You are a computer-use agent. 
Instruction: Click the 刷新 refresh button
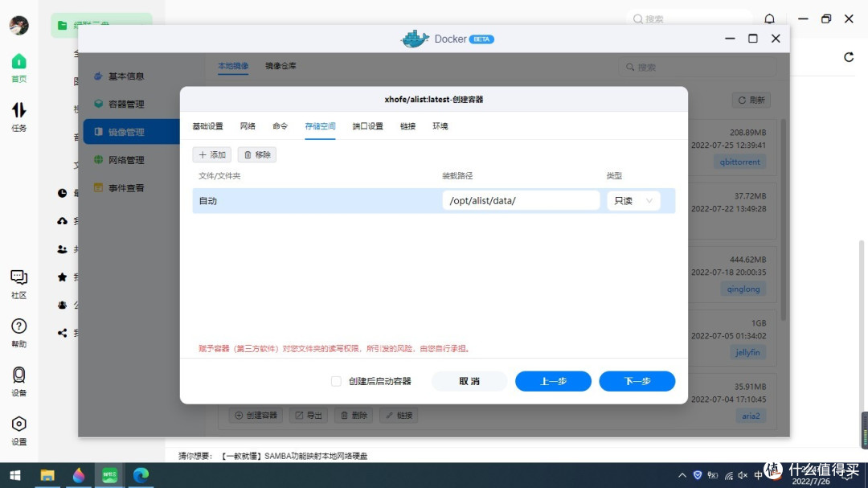(x=751, y=100)
